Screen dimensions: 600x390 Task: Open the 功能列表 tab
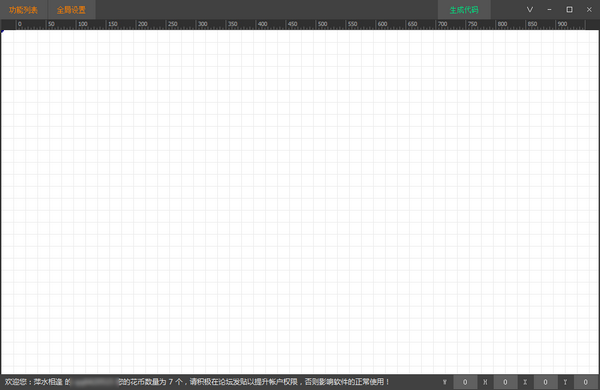click(23, 10)
